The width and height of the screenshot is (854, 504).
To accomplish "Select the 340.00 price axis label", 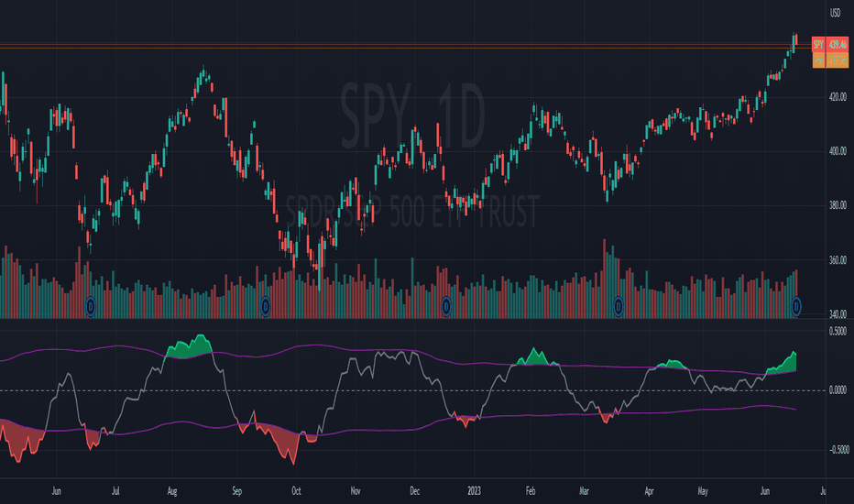I will click(838, 313).
